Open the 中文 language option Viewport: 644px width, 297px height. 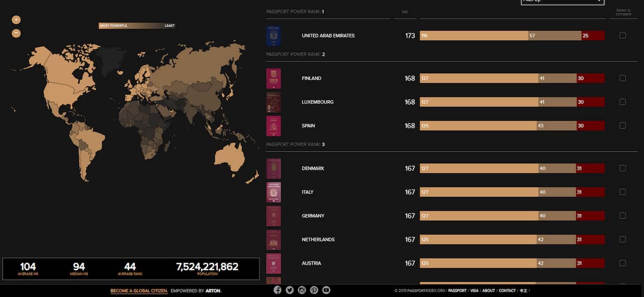pyautogui.click(x=523, y=290)
